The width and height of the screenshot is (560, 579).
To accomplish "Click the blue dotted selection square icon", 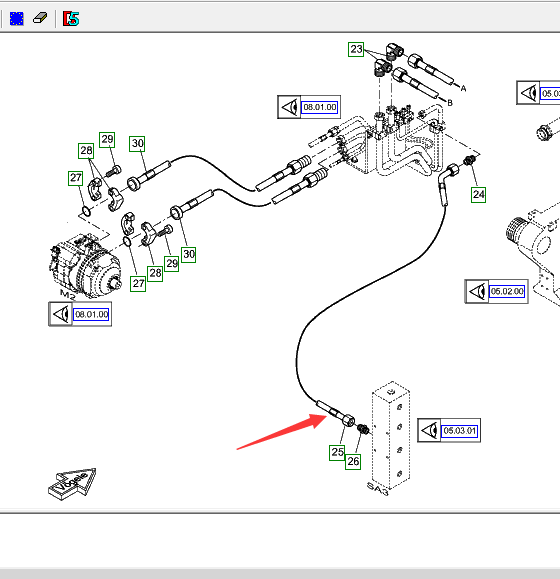I will click(17, 18).
